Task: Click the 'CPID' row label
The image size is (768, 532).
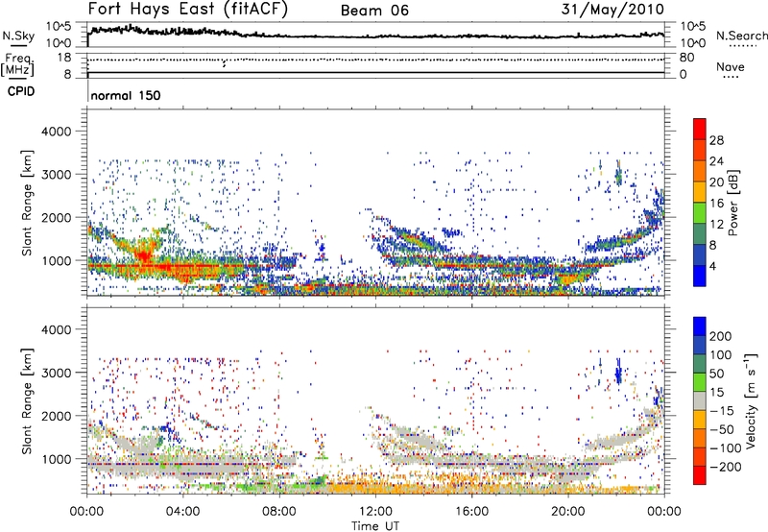Action: (21, 91)
